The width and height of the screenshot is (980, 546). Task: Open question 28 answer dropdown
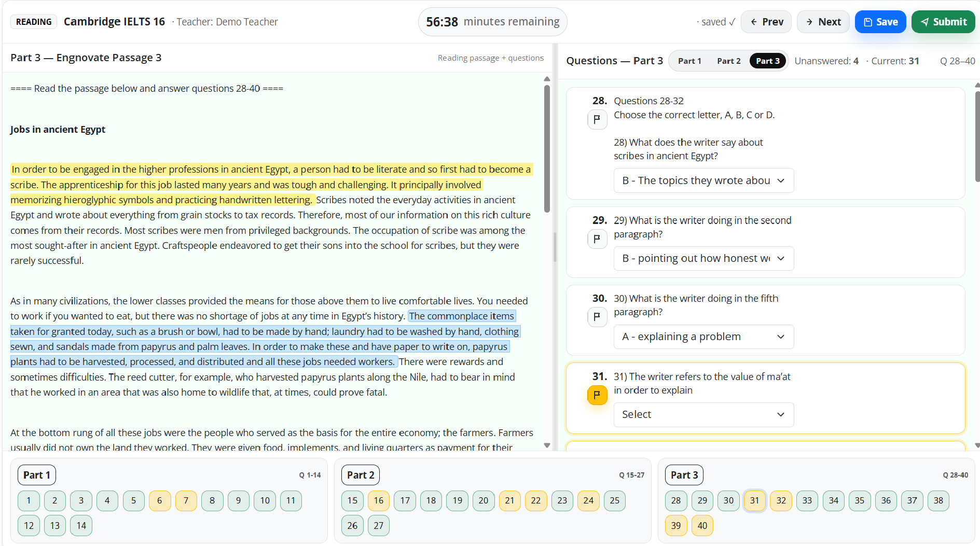(703, 180)
